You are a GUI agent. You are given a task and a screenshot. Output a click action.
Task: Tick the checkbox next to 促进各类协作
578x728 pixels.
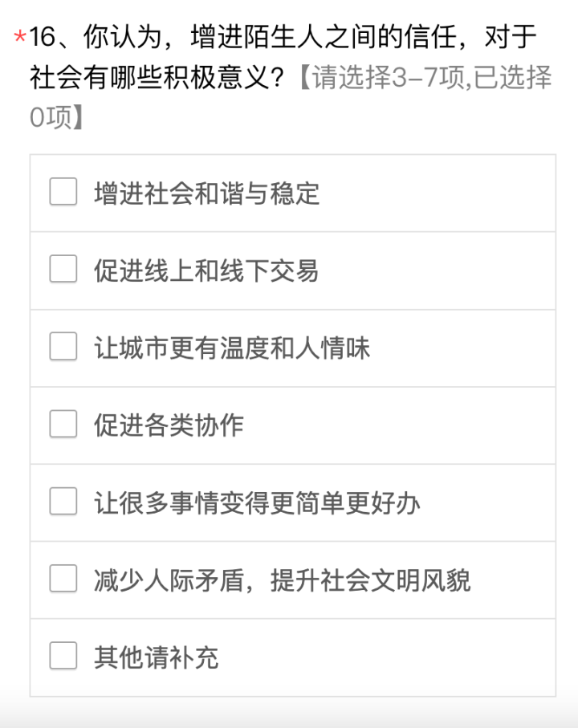click(x=63, y=425)
